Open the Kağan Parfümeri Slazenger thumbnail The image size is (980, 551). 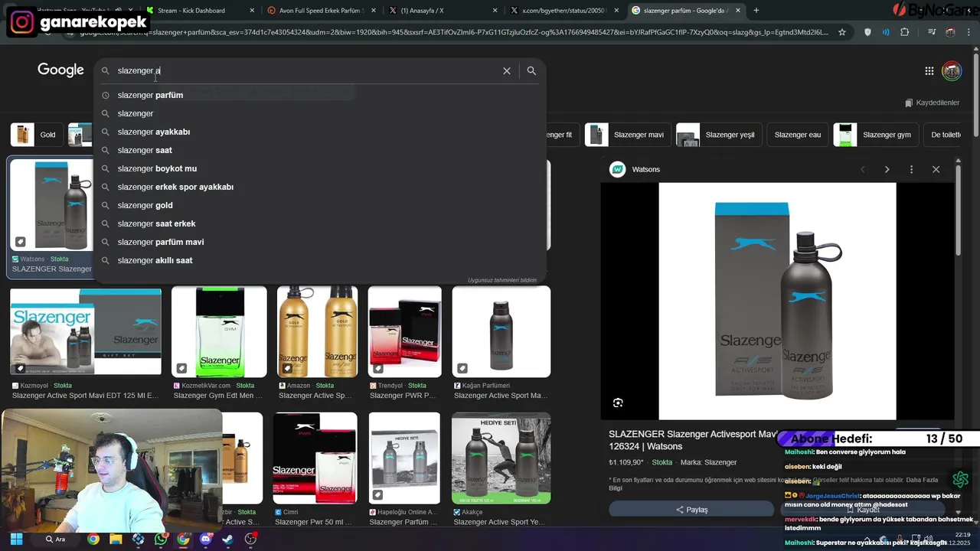501,331
